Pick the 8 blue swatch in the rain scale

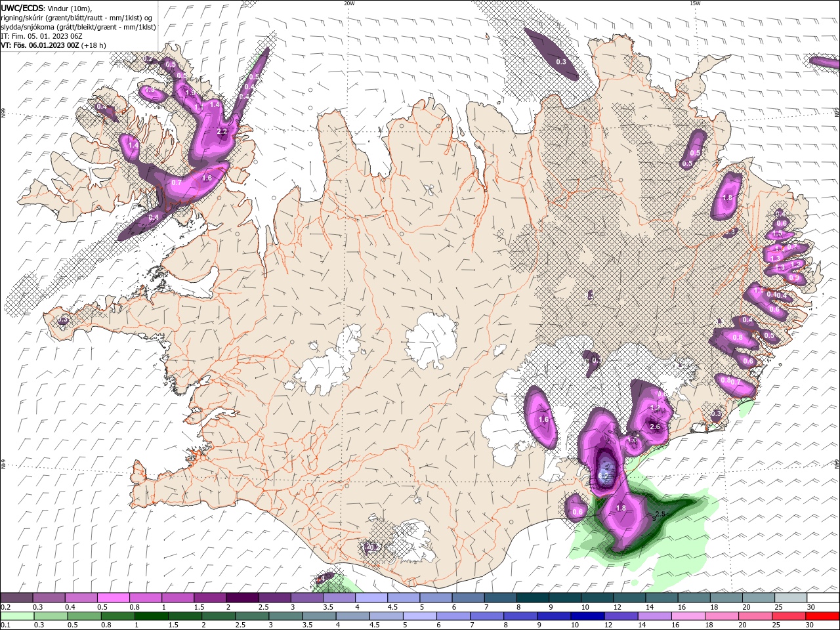(520, 616)
